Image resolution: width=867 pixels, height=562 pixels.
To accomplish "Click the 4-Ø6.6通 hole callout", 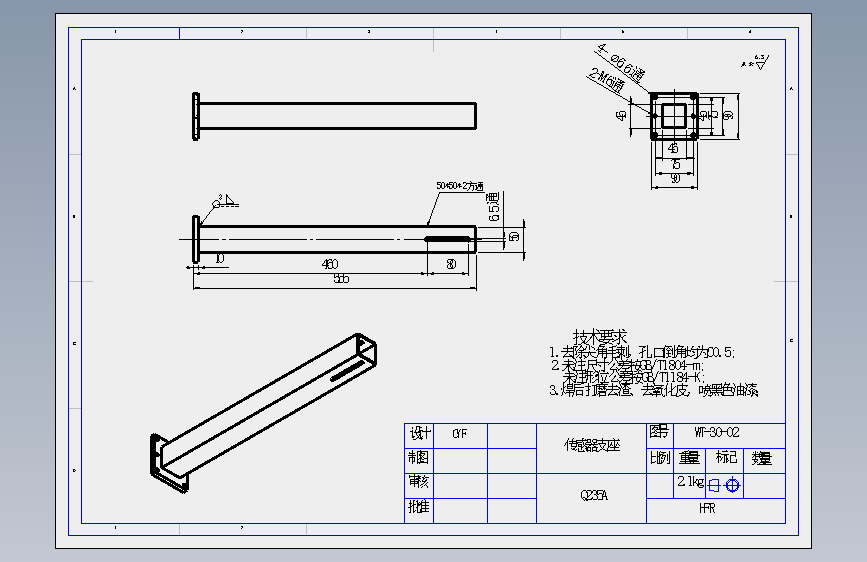I will [621, 64].
